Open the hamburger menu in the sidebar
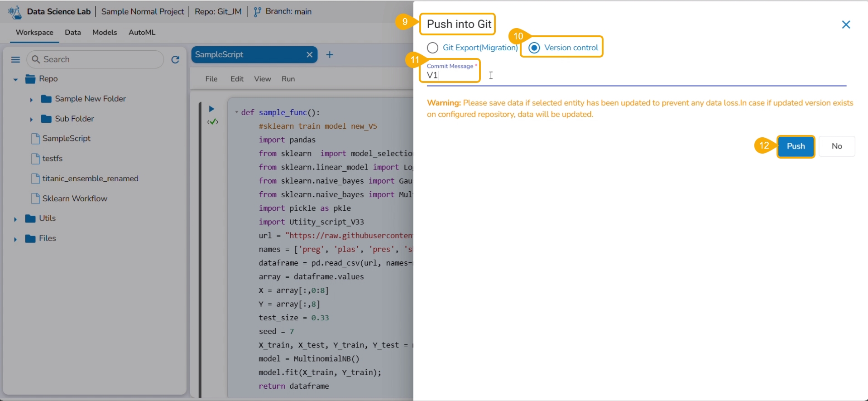Image resolution: width=868 pixels, height=401 pixels. click(x=15, y=59)
